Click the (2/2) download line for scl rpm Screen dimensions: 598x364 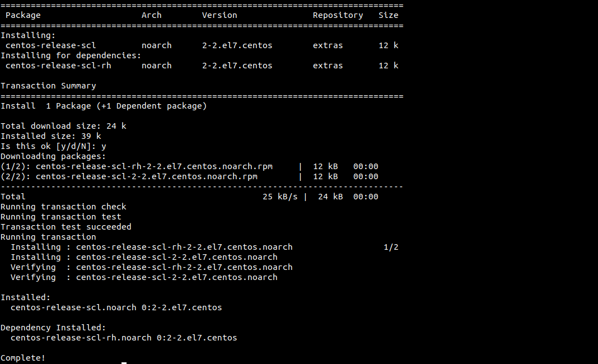coord(190,176)
